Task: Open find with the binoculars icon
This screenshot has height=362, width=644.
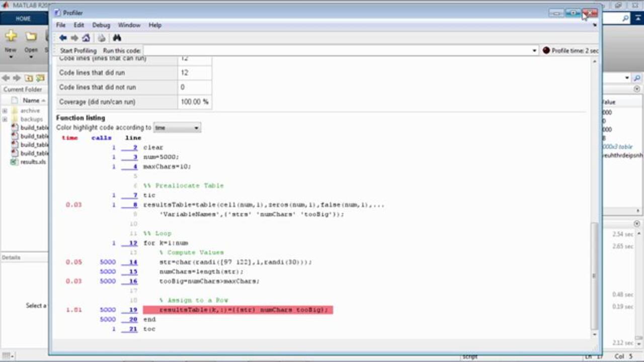Action: point(117,38)
